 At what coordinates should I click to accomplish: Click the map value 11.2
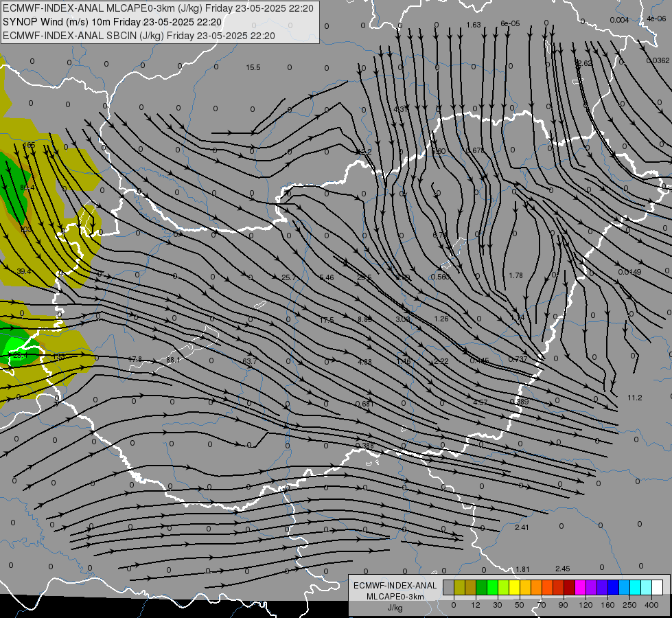coord(635,398)
